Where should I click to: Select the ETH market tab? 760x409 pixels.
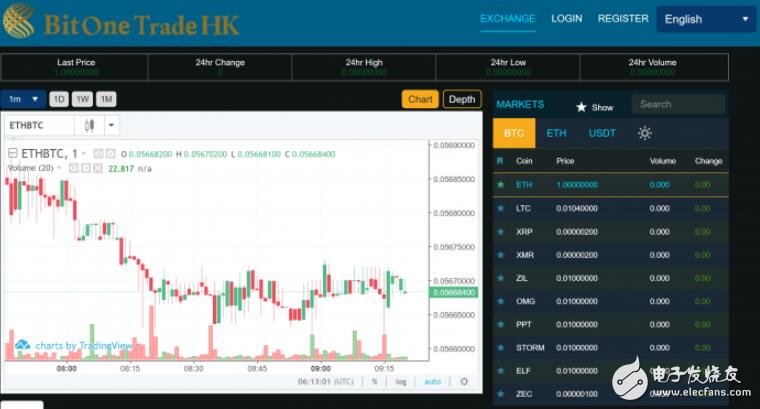(556, 133)
